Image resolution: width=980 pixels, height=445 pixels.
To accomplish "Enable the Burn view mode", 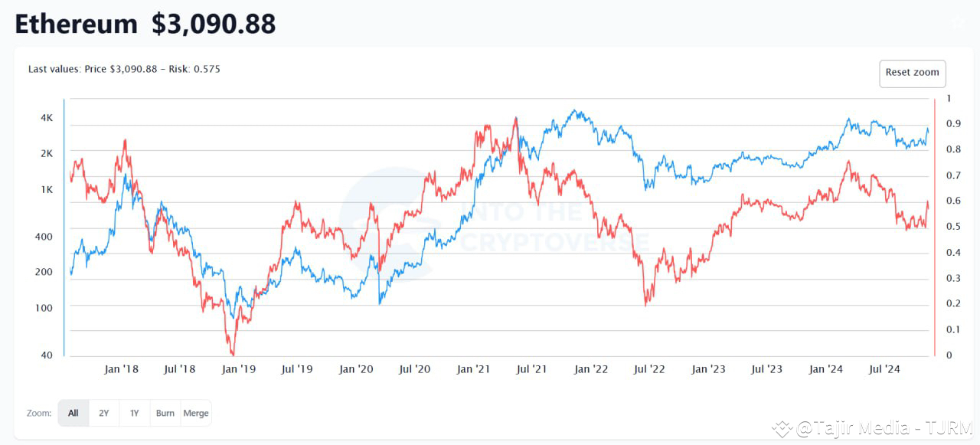I will point(165,413).
